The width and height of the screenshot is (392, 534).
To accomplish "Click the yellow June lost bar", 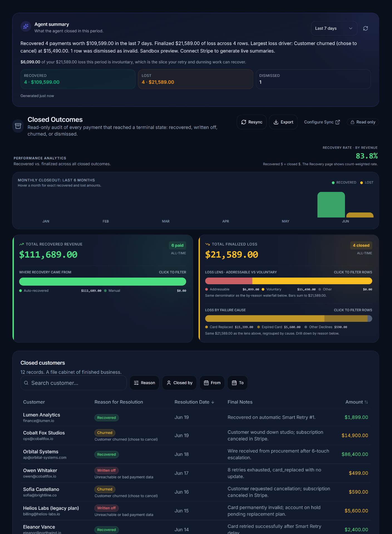I will click(360, 215).
